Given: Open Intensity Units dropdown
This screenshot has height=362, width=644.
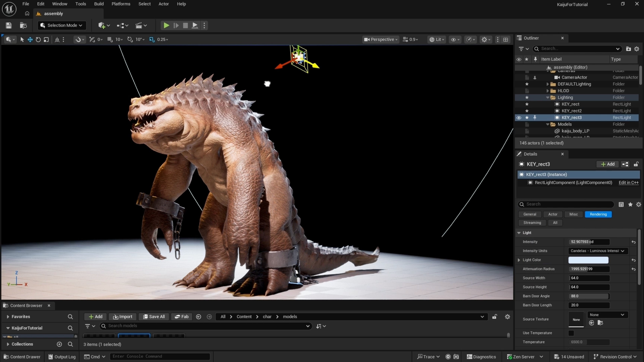Looking at the screenshot, I should (598, 251).
